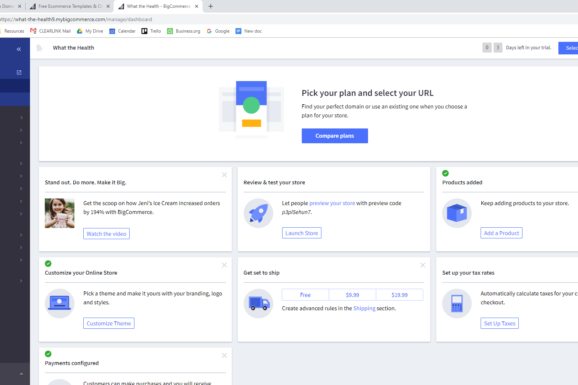Choose the $19.99 shipping option
This screenshot has height=385, width=578.
400,295
